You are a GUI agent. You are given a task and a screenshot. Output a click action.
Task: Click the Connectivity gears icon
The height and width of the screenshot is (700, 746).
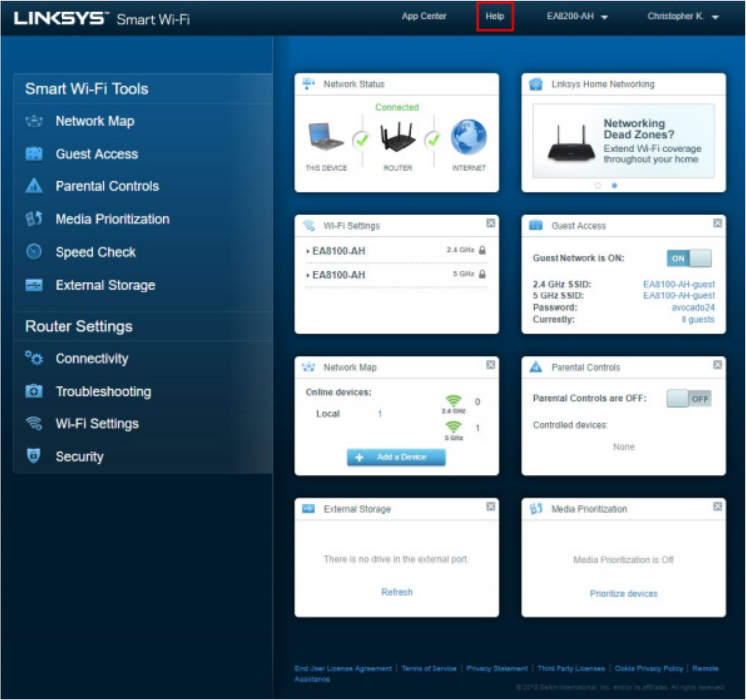[x=34, y=358]
